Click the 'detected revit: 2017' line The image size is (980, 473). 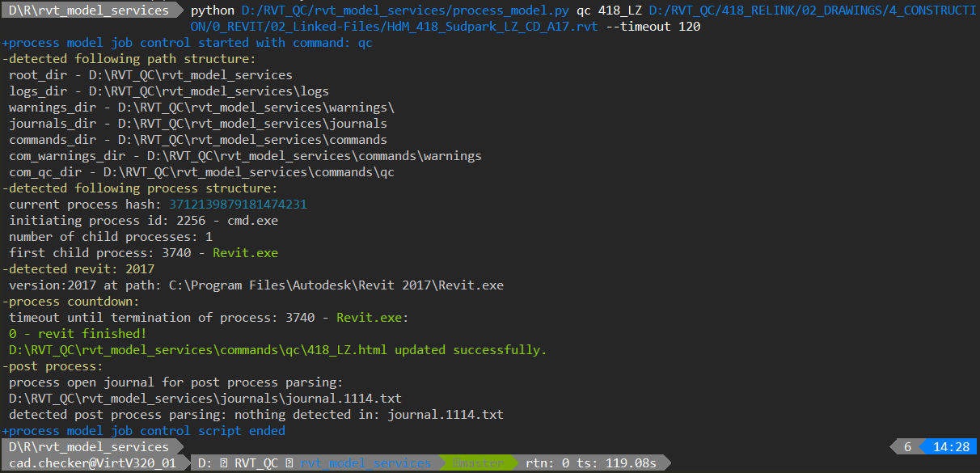78,269
